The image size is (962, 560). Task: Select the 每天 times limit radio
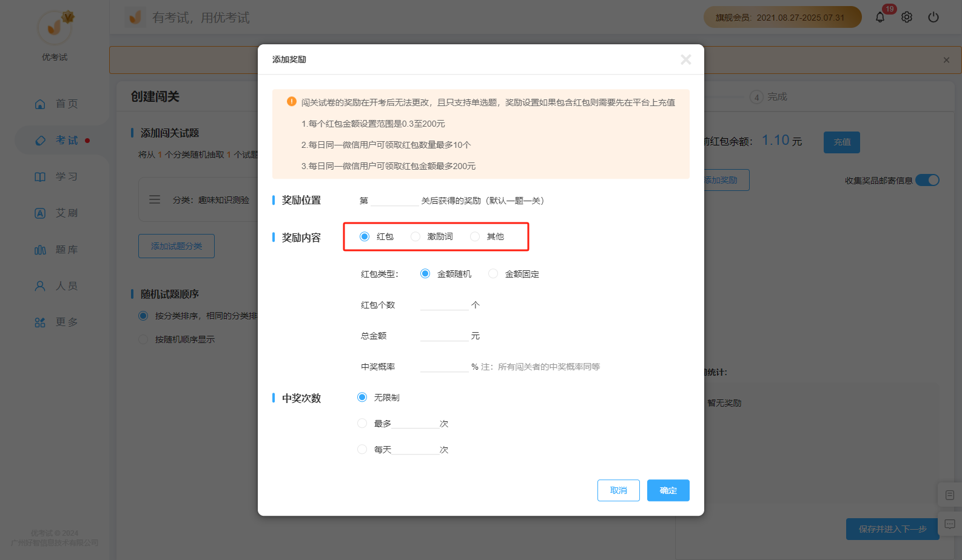pos(362,449)
